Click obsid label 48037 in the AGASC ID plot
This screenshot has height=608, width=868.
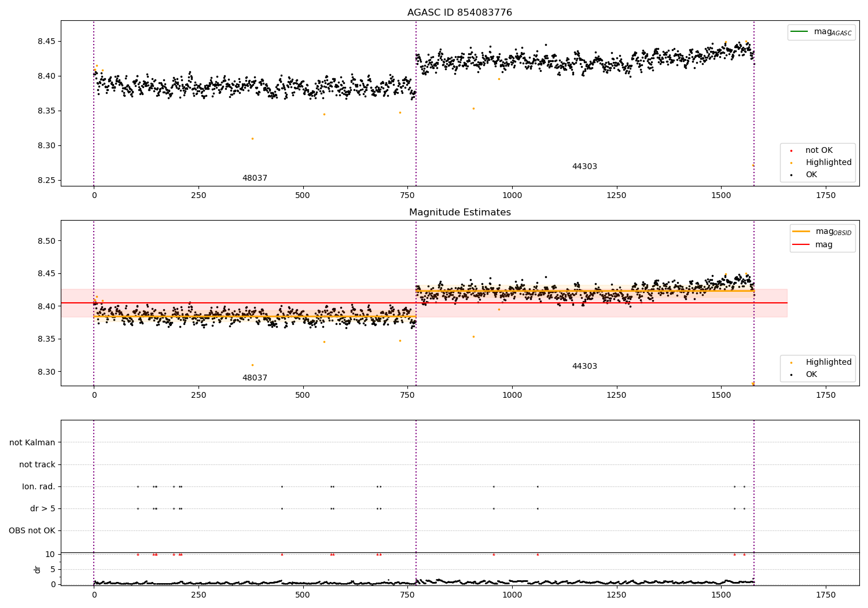255,178
